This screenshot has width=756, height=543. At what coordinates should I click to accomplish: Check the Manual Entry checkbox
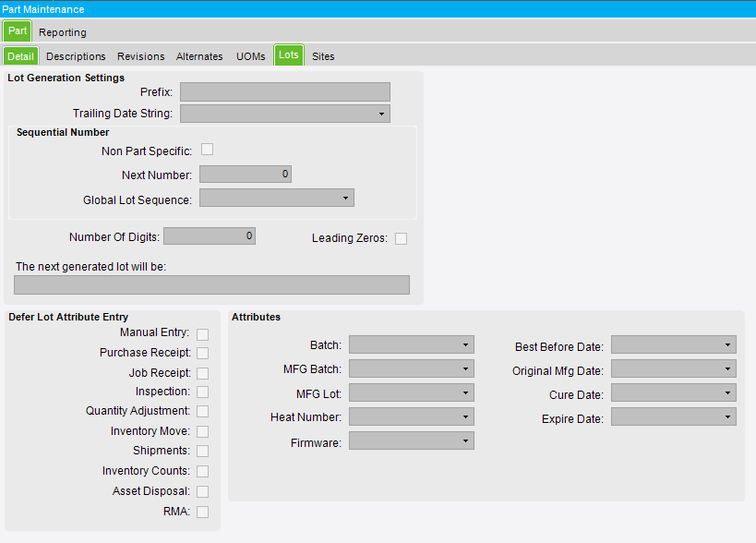pyautogui.click(x=203, y=334)
